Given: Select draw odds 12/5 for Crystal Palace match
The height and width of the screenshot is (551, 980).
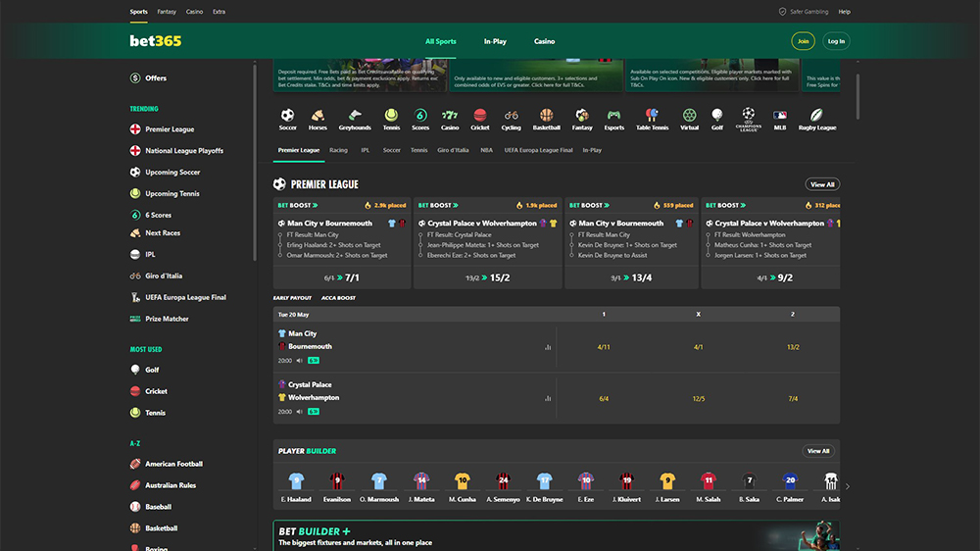Looking at the screenshot, I should (x=698, y=398).
